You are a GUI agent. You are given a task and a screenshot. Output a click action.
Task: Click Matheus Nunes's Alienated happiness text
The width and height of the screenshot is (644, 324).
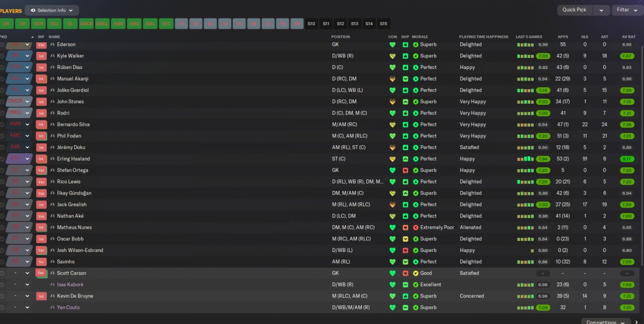coord(470,227)
